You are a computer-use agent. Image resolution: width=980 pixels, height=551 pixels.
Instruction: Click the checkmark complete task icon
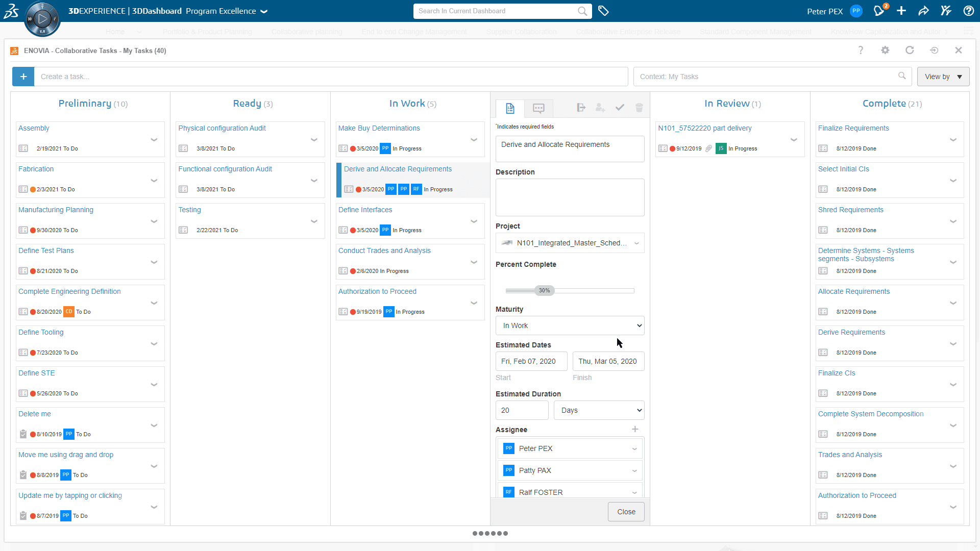(x=620, y=108)
